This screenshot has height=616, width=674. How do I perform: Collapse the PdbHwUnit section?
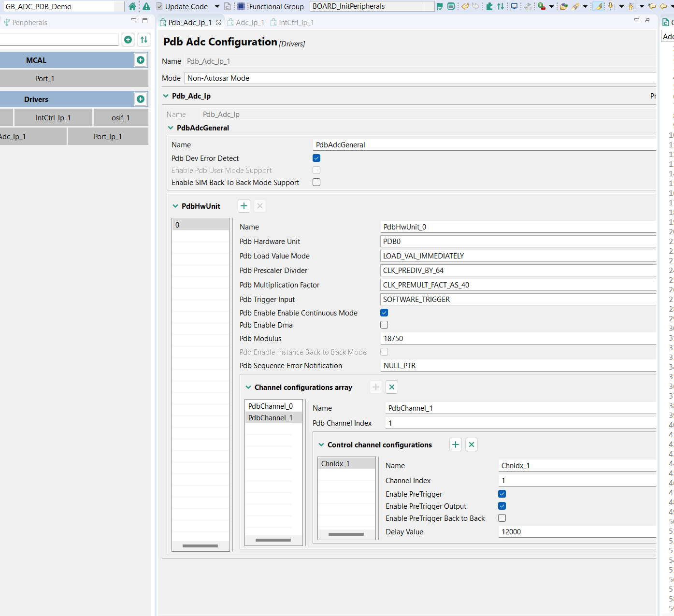[175, 206]
